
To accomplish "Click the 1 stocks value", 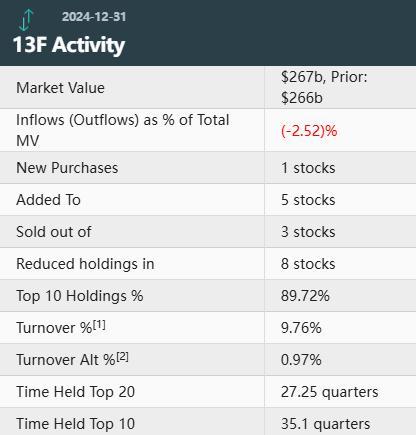I will (x=308, y=168).
